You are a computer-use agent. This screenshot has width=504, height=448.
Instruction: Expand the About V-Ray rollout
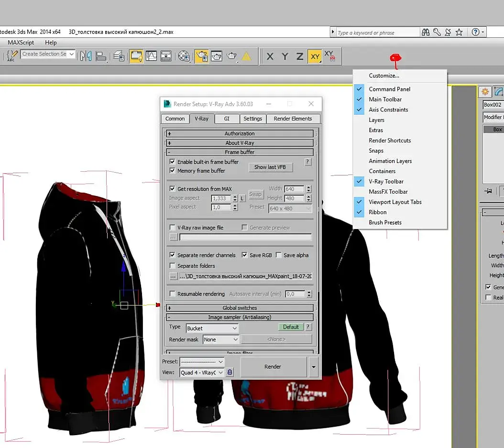(x=240, y=142)
